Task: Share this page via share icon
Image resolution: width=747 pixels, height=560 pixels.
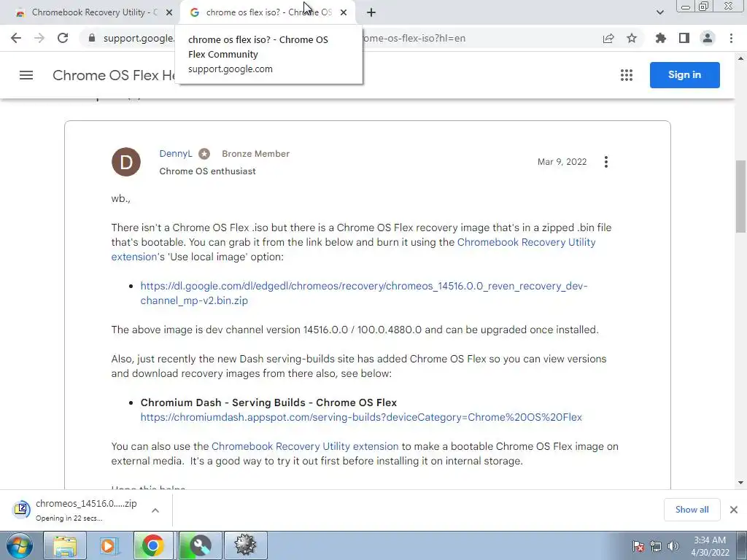Action: (608, 38)
